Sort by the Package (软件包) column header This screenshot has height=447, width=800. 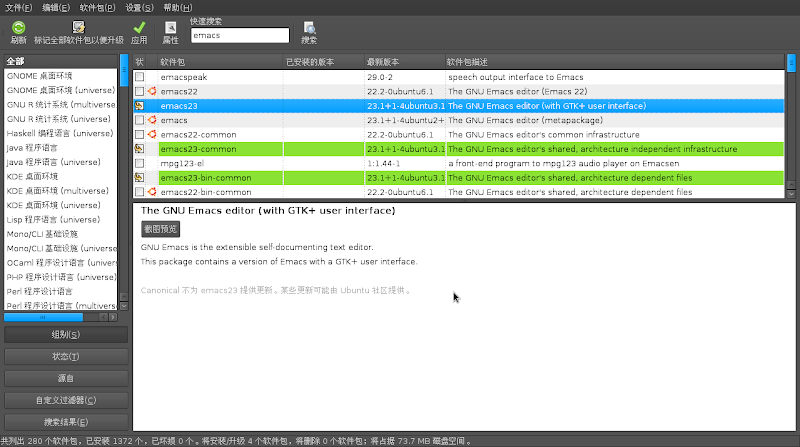tap(219, 62)
